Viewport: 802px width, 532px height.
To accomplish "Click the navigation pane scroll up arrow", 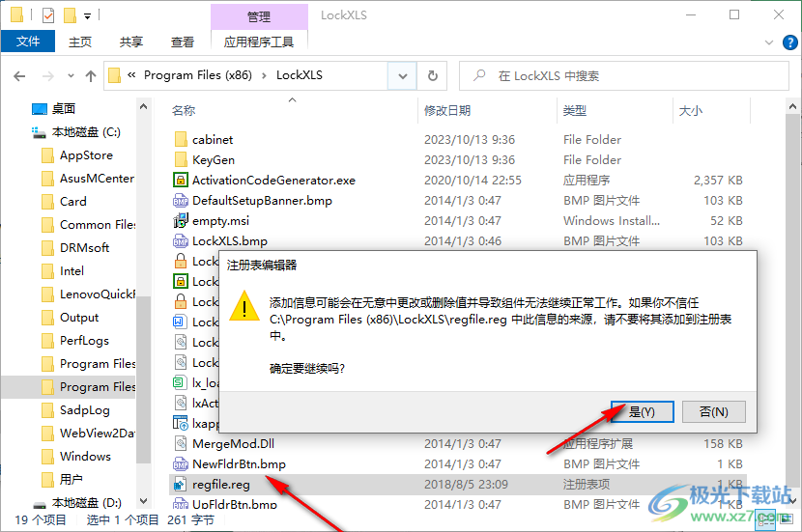I will [144, 107].
